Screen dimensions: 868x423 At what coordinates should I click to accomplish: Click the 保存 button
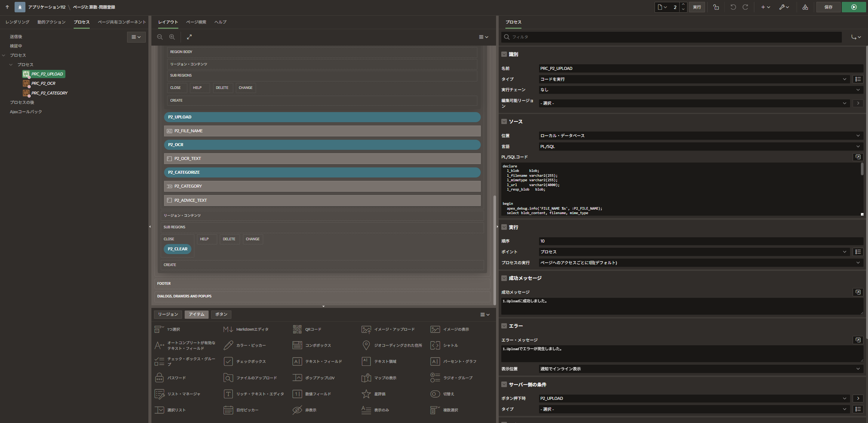pos(828,7)
